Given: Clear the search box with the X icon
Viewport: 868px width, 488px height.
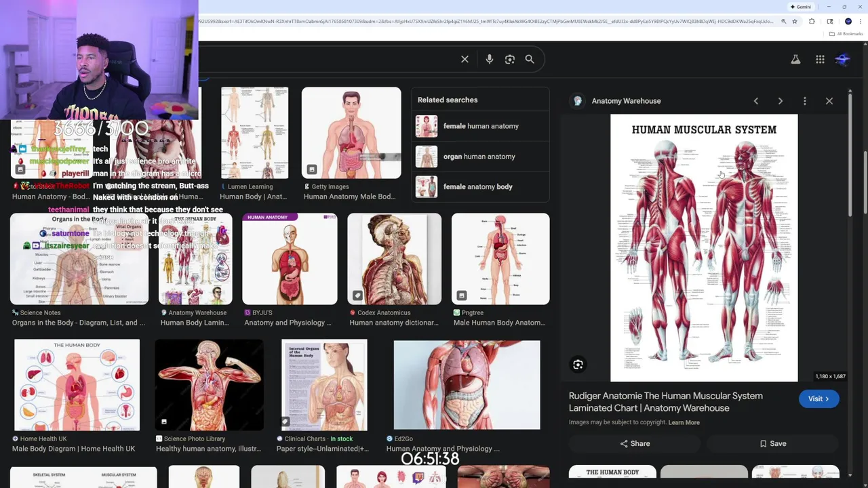Looking at the screenshot, I should point(465,60).
